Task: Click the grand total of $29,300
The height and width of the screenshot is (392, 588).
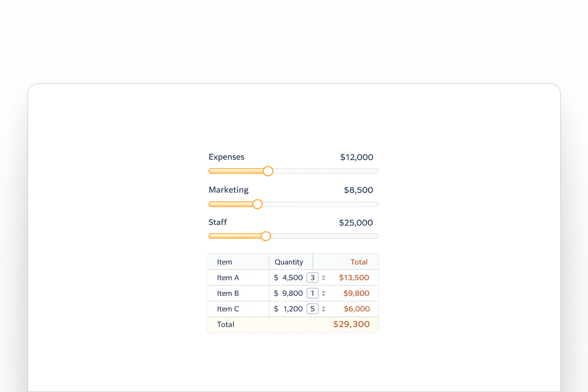Action: point(351,324)
